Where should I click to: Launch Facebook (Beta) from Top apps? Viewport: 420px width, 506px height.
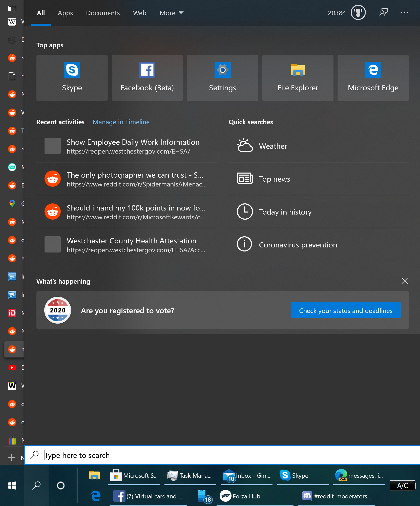click(147, 78)
